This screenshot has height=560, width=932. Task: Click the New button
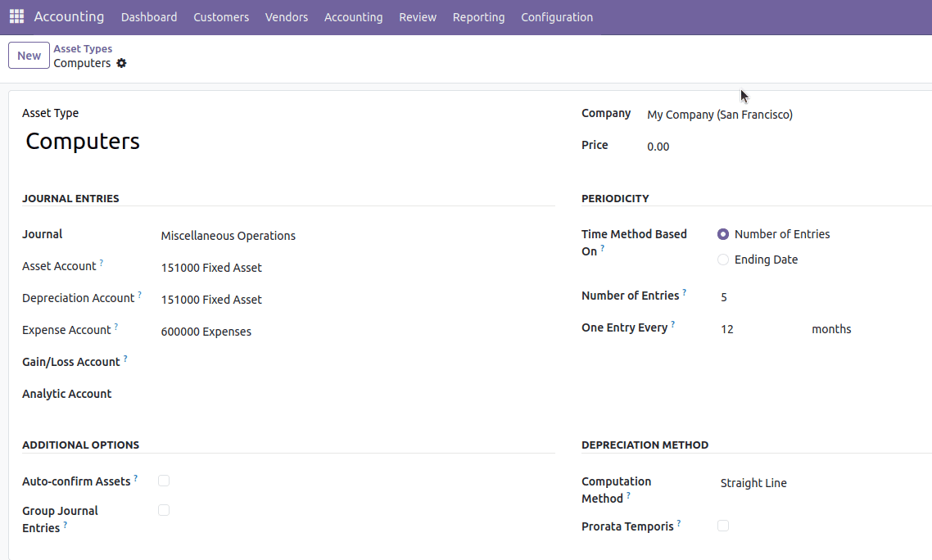[x=29, y=56]
